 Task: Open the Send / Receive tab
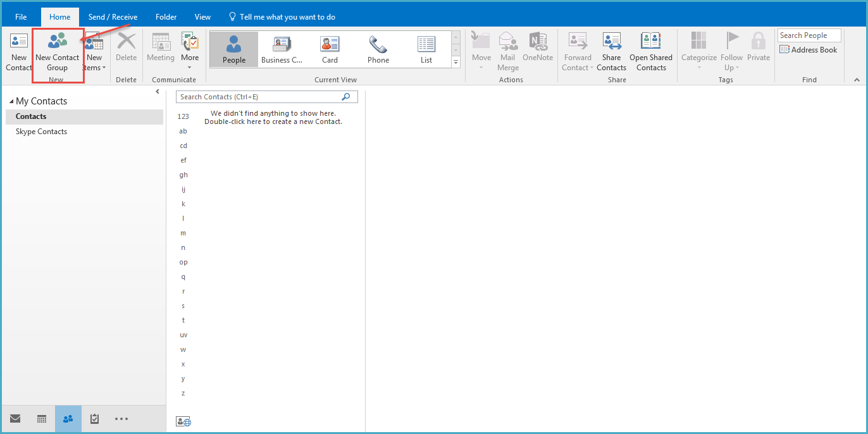[113, 17]
